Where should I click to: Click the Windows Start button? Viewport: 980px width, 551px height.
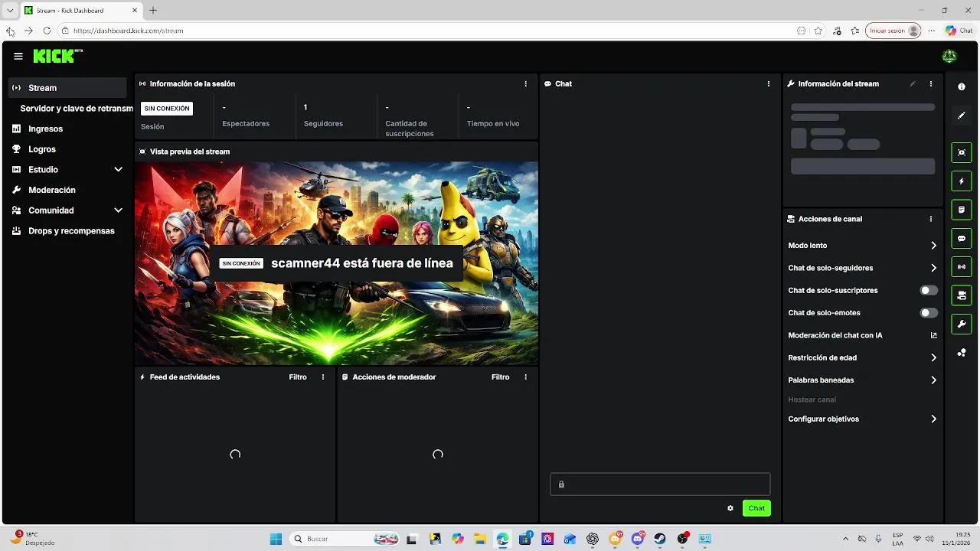coord(276,539)
